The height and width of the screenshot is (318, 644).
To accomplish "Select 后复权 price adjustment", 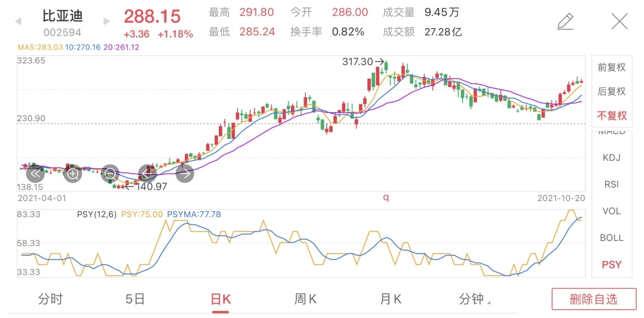I will pyautogui.click(x=612, y=91).
